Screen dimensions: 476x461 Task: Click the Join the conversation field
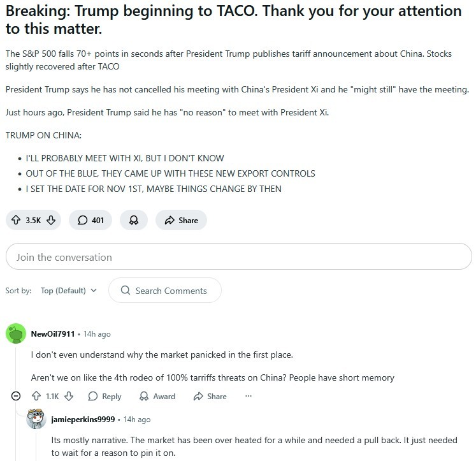pos(238,257)
